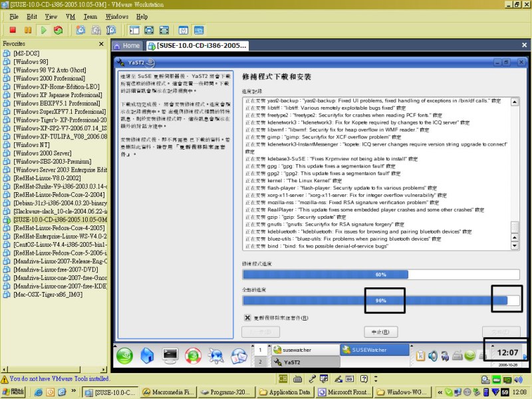Screen dimensions: 532x399
Task: Open Application Data taskbar window
Action: (285, 392)
